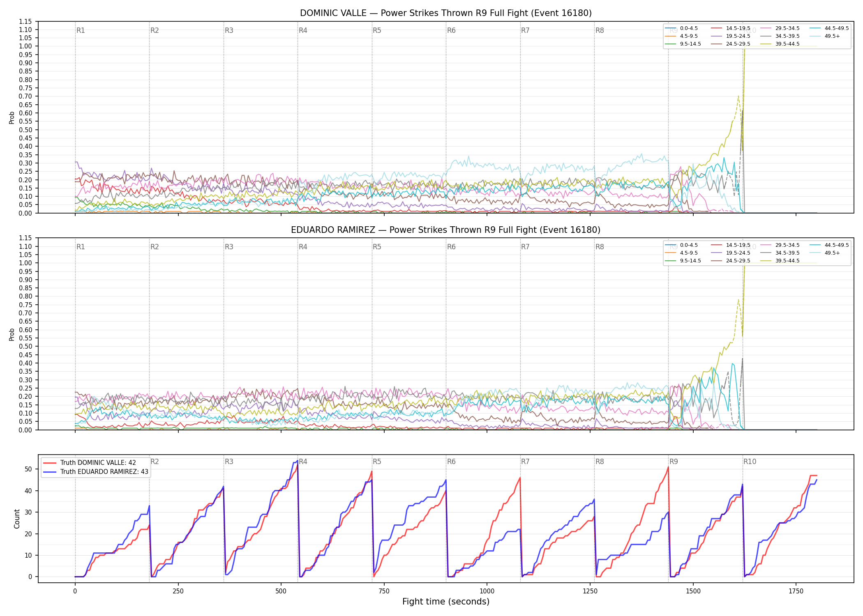
Task: Click the 1750 tick label on the time axis
Action: tap(796, 591)
